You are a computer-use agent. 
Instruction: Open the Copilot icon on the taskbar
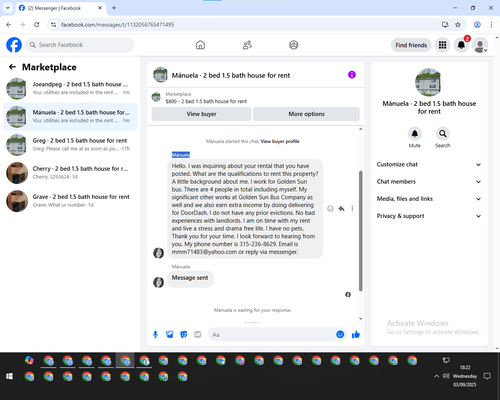29,360
